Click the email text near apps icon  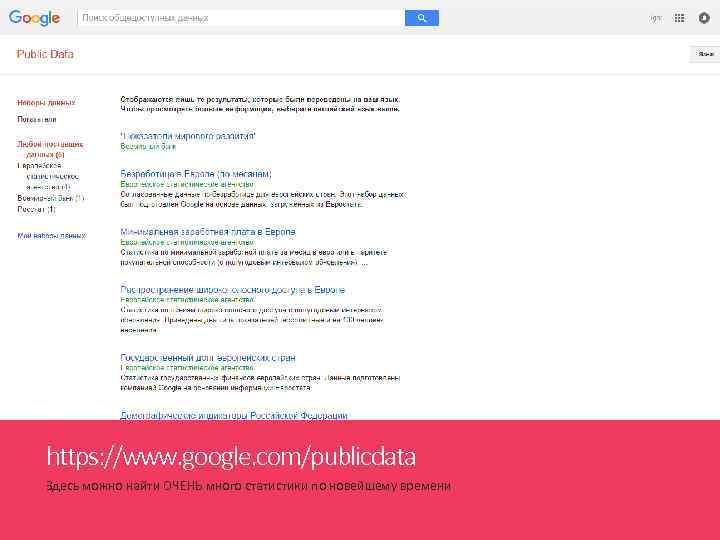coord(656,18)
